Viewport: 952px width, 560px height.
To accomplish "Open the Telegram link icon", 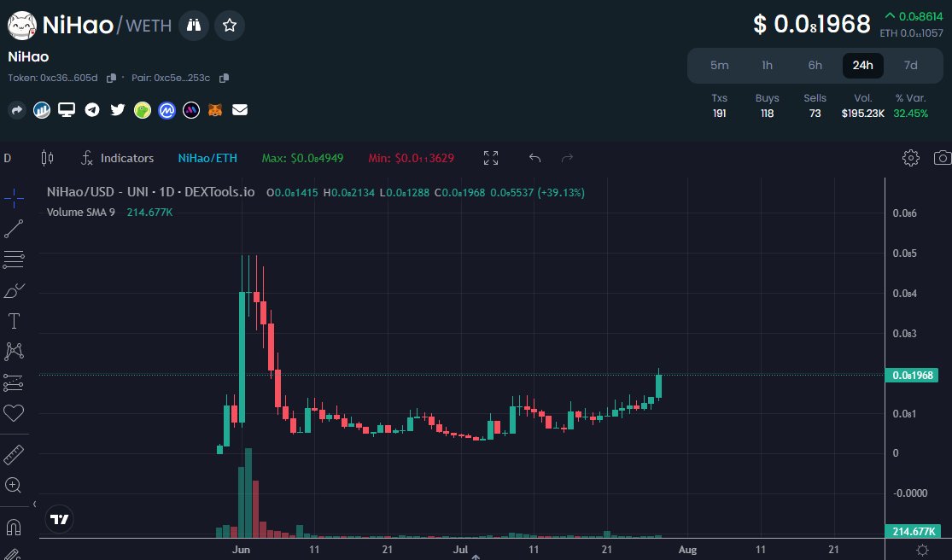I will [x=92, y=110].
